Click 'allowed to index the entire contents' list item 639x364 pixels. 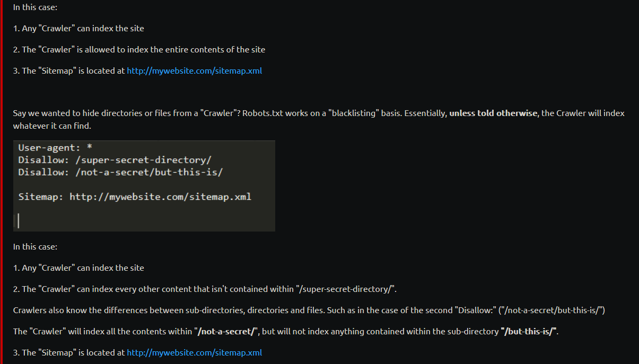coord(139,49)
